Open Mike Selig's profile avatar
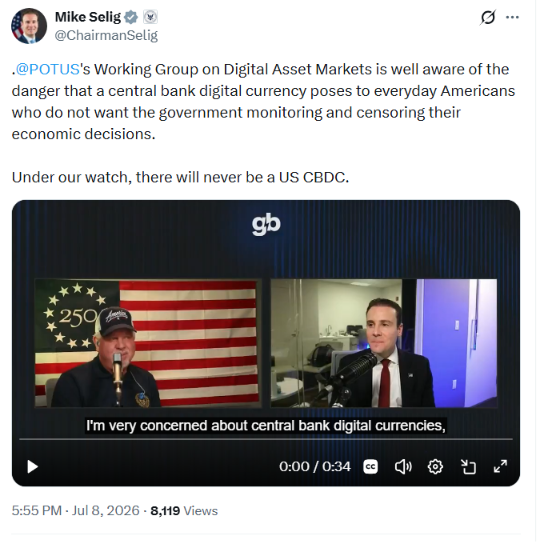The width and height of the screenshot is (537, 542). [29, 26]
